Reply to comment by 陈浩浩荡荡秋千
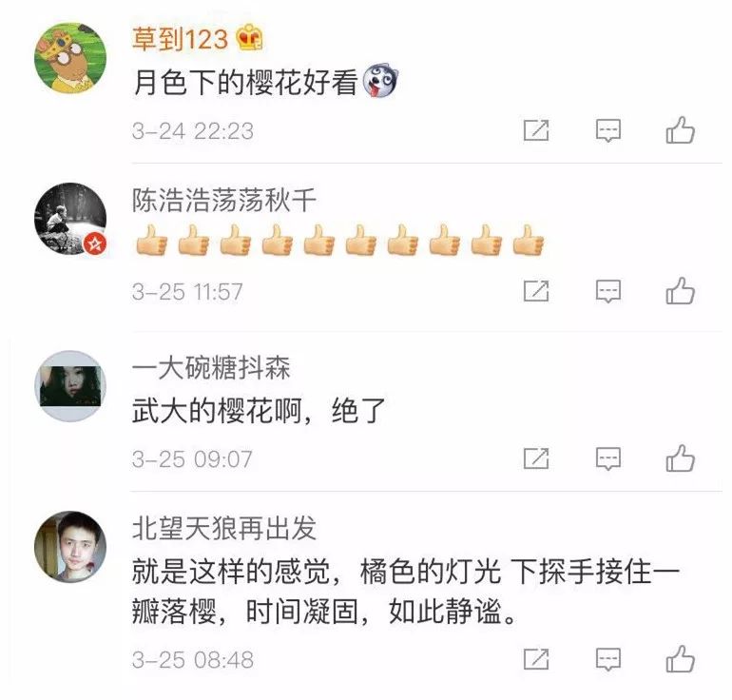 coord(608,291)
